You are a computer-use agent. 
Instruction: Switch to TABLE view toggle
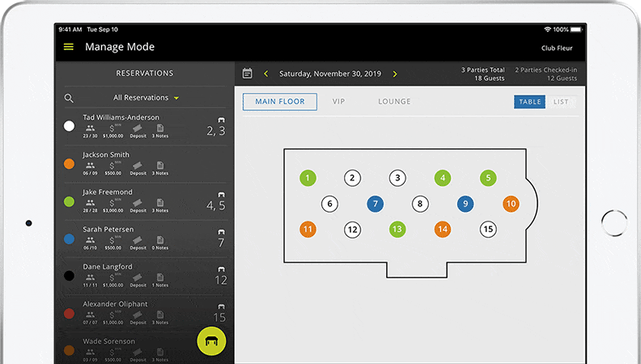(x=530, y=102)
